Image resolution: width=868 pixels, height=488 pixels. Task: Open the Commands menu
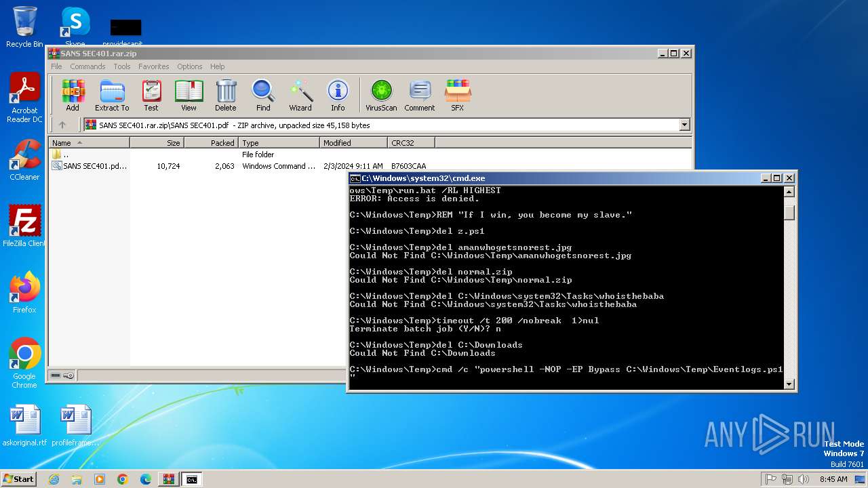(87, 66)
